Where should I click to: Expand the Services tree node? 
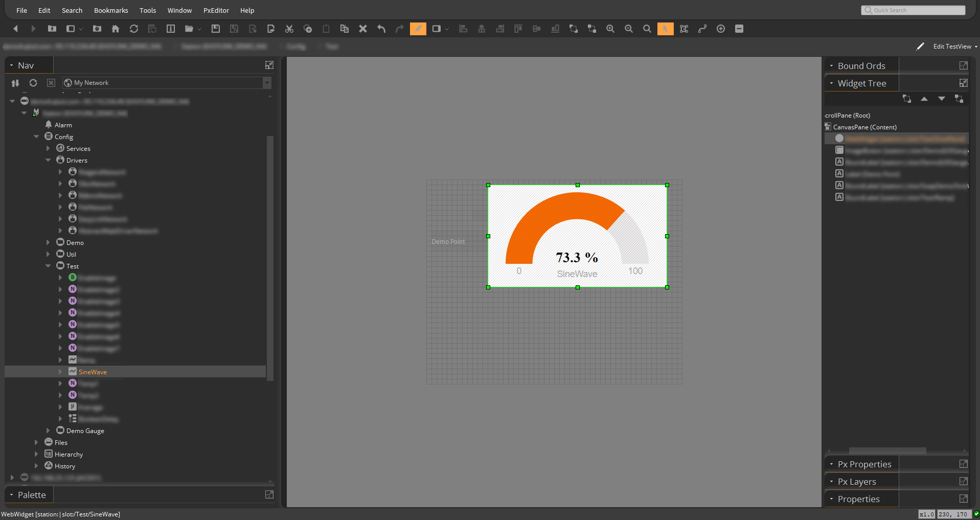(48, 148)
